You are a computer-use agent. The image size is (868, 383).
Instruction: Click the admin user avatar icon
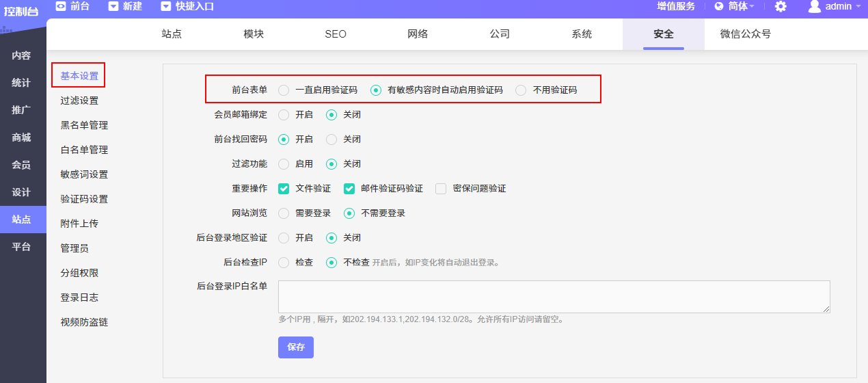tap(814, 6)
